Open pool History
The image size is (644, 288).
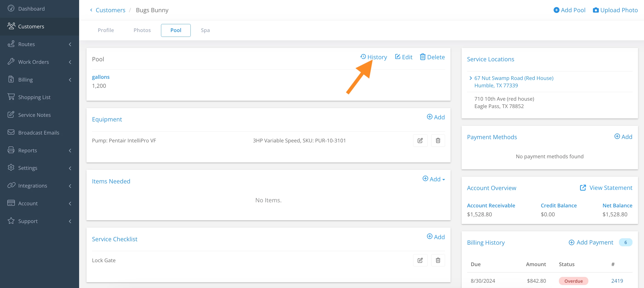(x=374, y=57)
